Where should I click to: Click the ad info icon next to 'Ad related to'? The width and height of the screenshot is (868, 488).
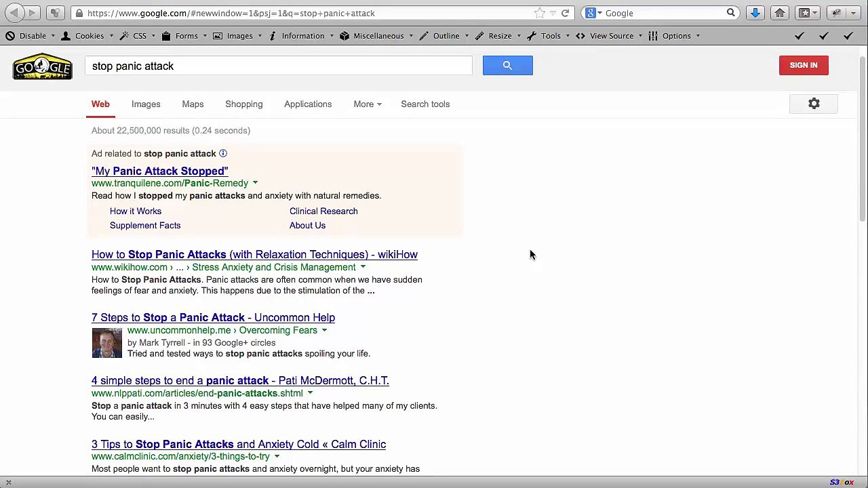222,154
